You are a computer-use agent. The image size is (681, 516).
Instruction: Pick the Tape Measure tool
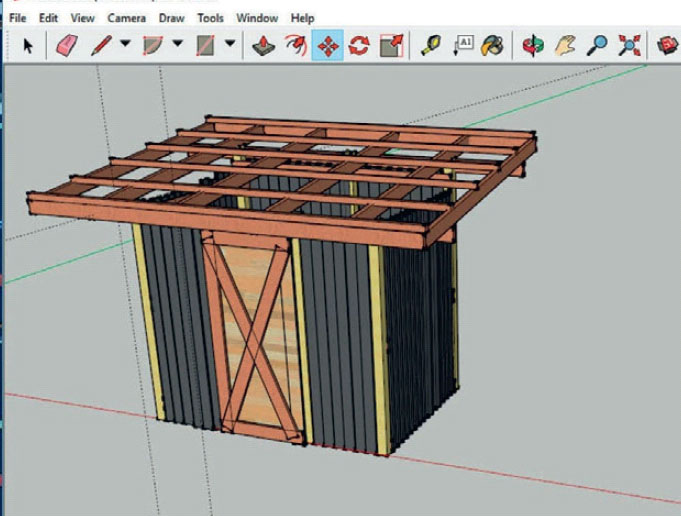point(431,45)
